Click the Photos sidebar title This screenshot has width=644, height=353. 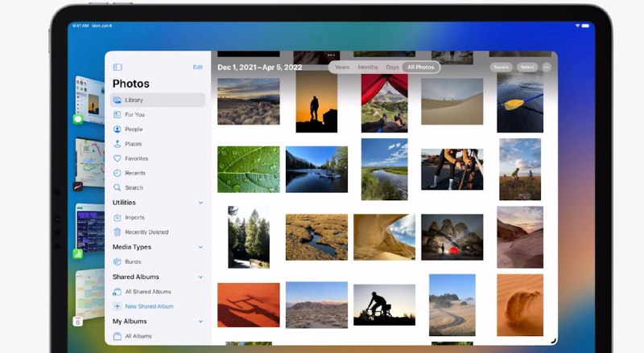[x=131, y=84]
